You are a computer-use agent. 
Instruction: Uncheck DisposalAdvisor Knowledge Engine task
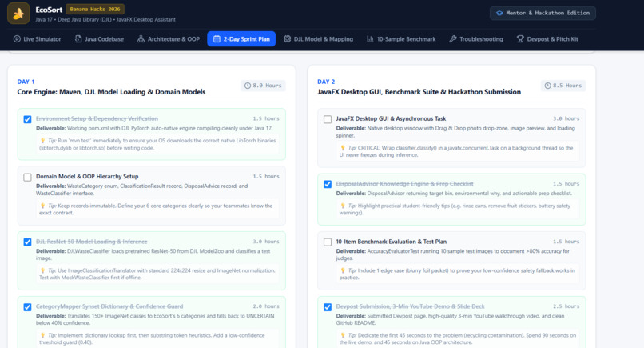click(x=328, y=184)
